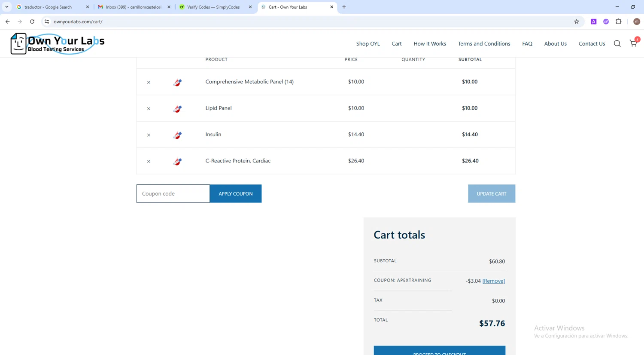Close the Verify Codes SimplyCodes tab
This screenshot has height=355, width=644.
(x=250, y=7)
